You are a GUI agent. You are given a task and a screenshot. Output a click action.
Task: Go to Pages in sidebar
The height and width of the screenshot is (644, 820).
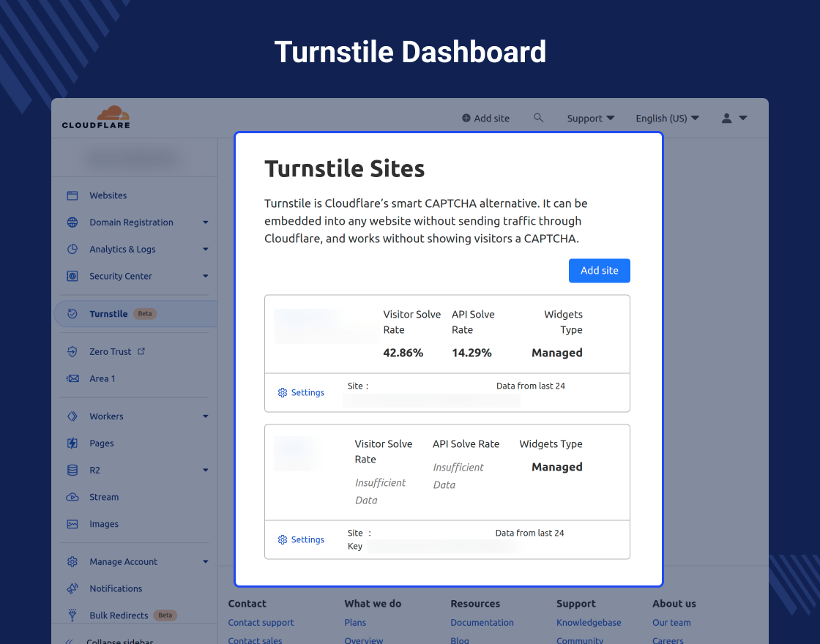[102, 443]
